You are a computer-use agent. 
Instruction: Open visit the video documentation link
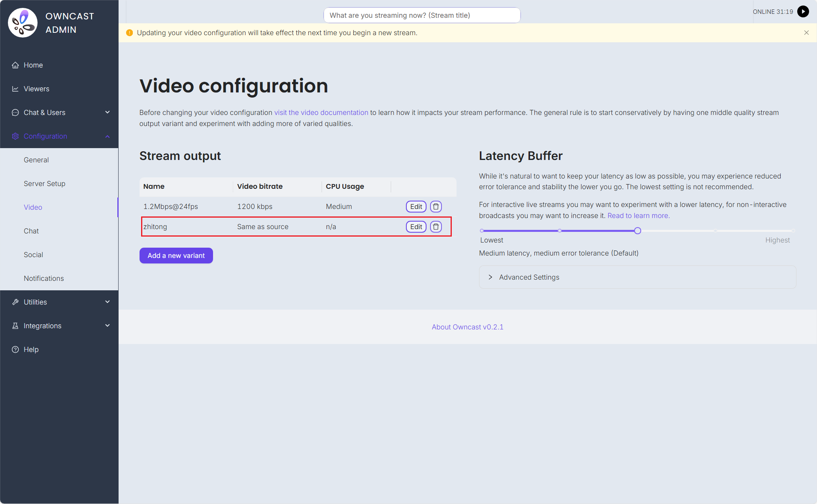(x=321, y=113)
